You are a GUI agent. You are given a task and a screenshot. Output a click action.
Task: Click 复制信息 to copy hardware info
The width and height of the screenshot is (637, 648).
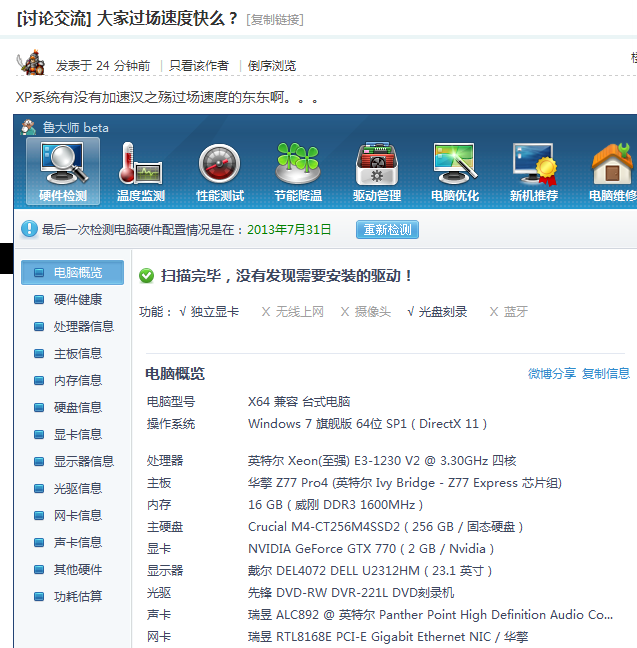click(x=606, y=373)
